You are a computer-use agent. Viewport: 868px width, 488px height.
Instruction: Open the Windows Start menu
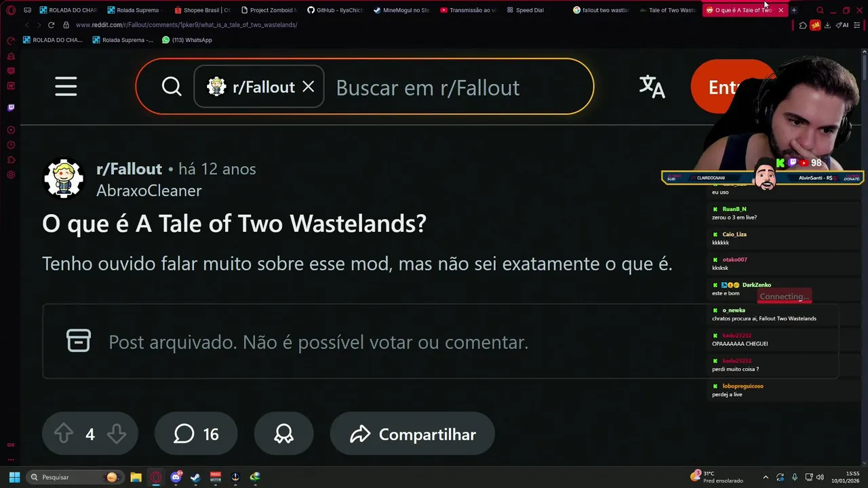(14, 477)
